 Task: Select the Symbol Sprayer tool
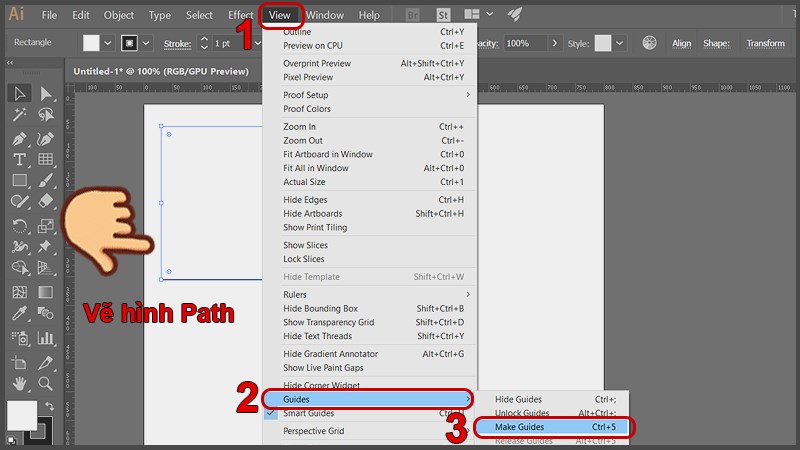[19, 338]
